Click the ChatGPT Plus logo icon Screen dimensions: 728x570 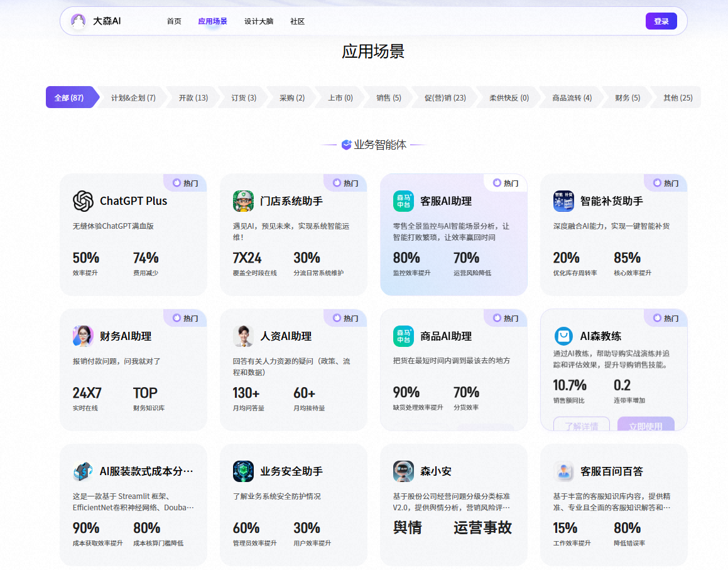(83, 201)
